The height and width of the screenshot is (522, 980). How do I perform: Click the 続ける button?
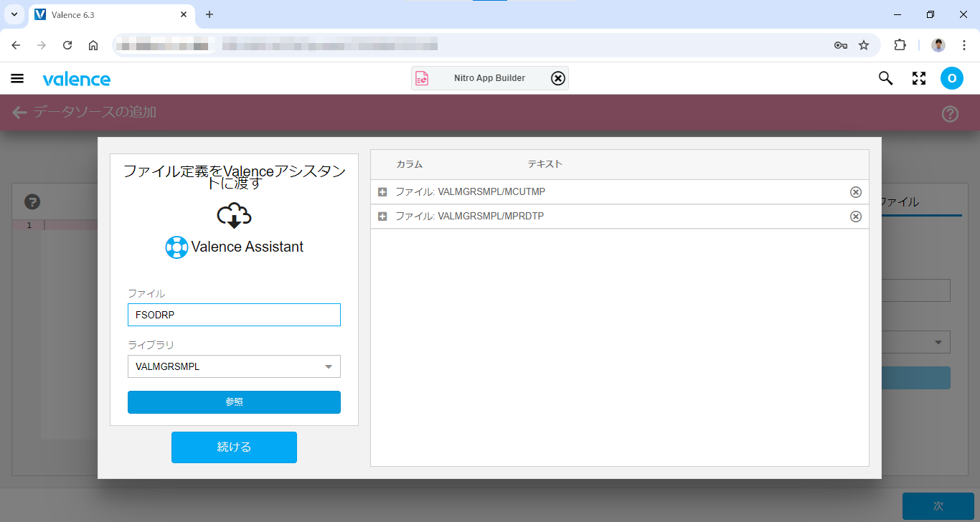coord(234,447)
